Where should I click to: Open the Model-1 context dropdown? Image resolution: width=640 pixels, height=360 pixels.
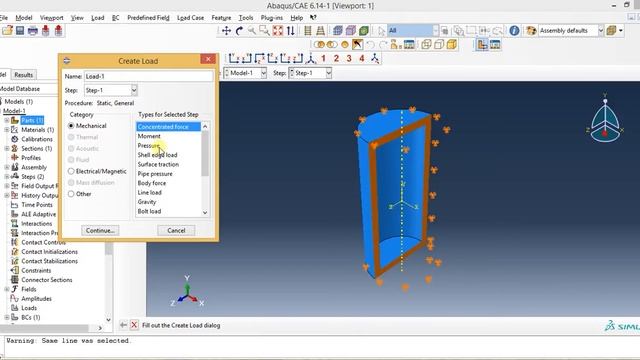pos(263,73)
